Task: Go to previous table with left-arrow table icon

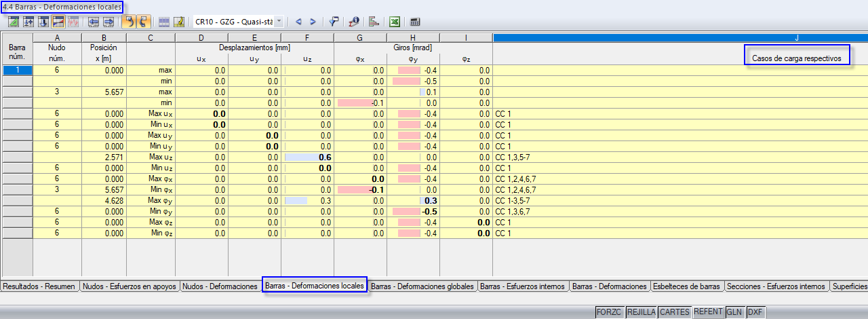Action: pos(94,22)
